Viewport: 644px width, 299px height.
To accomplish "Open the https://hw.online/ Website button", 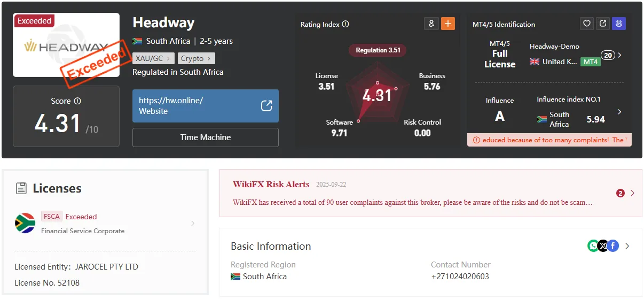I will pyautogui.click(x=206, y=106).
